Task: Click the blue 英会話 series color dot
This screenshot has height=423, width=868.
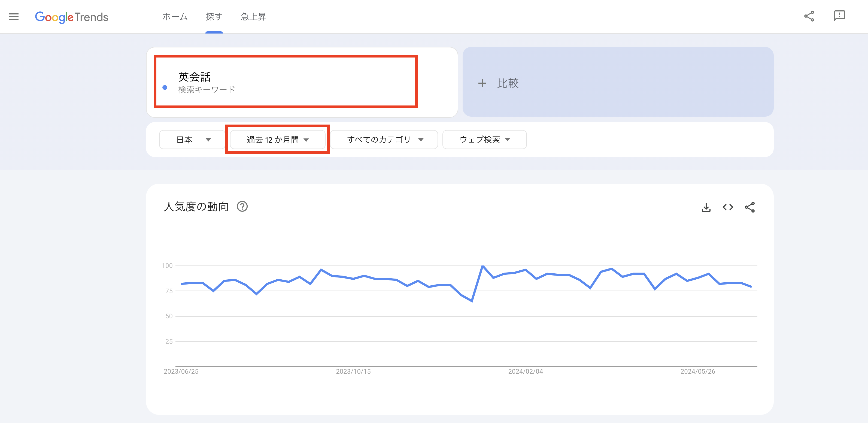Action: pyautogui.click(x=165, y=87)
